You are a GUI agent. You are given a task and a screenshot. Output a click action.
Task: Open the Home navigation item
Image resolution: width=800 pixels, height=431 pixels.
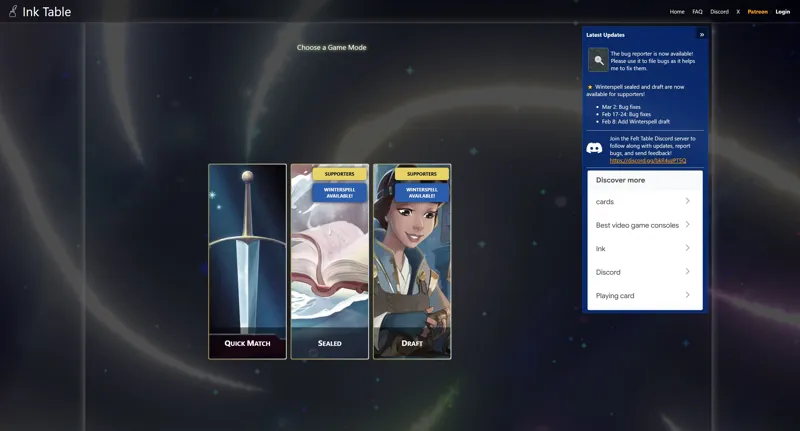[677, 12]
